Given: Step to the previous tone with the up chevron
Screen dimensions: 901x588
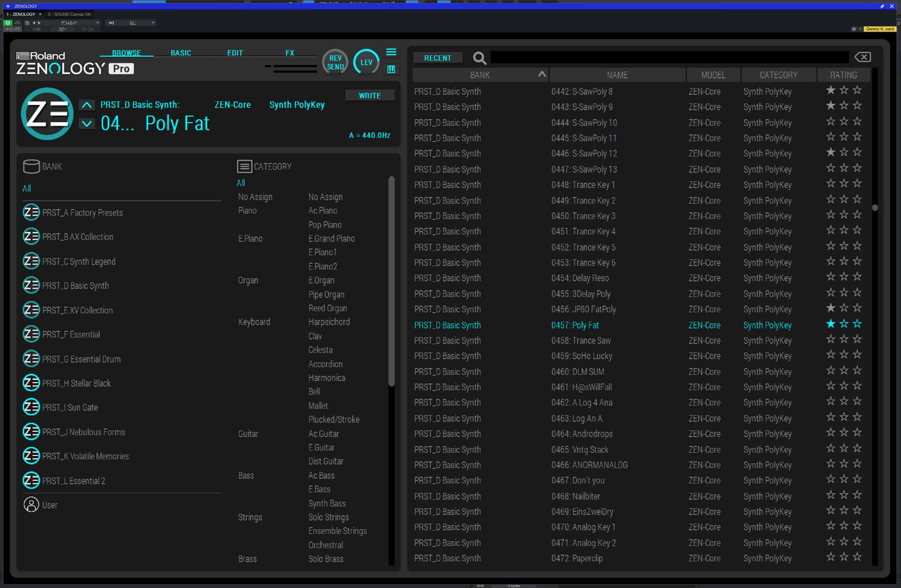Looking at the screenshot, I should (x=87, y=105).
